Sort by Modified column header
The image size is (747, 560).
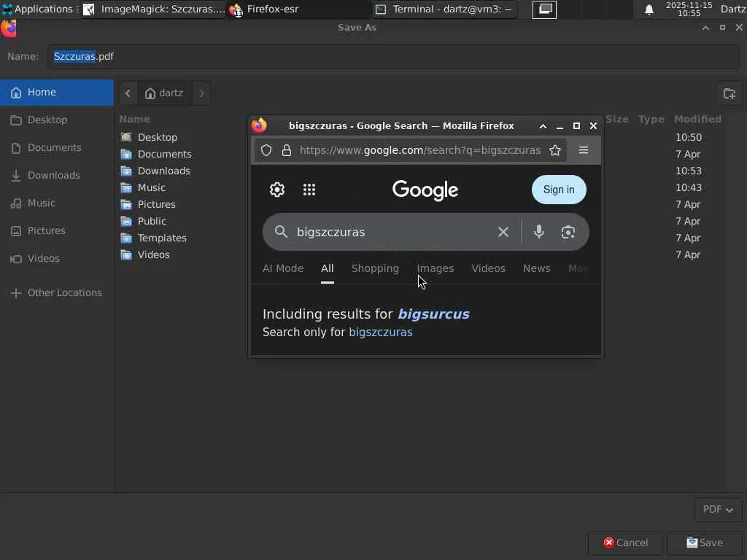tap(697, 119)
